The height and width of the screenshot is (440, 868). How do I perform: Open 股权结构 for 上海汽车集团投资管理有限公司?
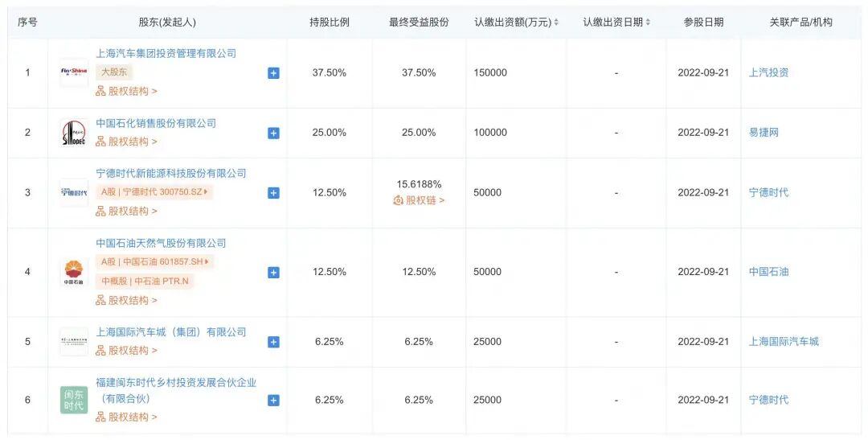[x=126, y=91]
